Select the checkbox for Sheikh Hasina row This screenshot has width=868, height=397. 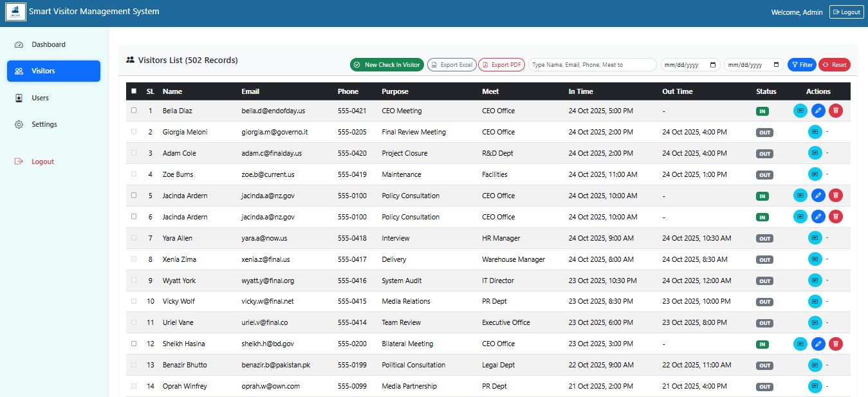point(134,344)
